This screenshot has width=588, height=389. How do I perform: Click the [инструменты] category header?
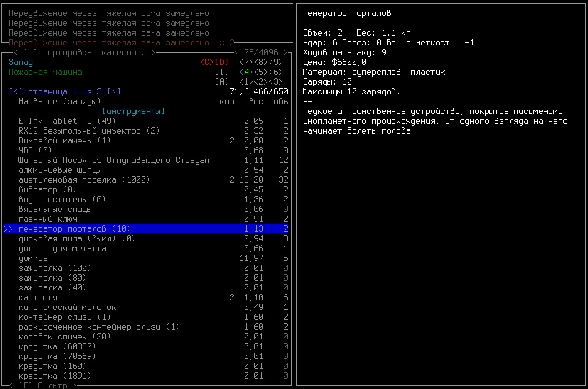coord(133,111)
